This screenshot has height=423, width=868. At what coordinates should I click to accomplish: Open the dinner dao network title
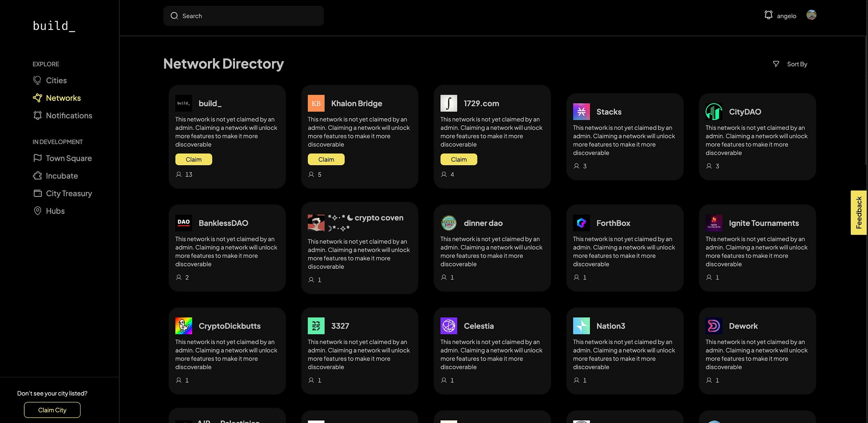click(483, 223)
